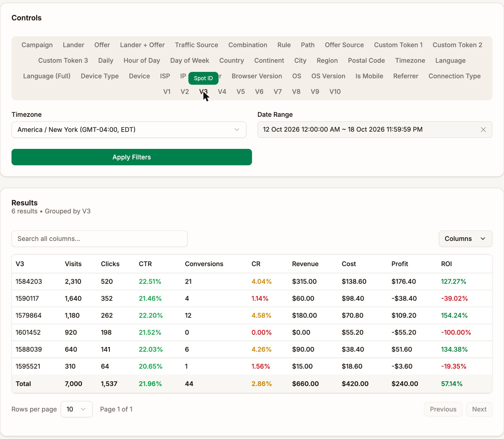Group by Campaign
Image resolution: width=504 pixels, height=439 pixels.
(37, 45)
